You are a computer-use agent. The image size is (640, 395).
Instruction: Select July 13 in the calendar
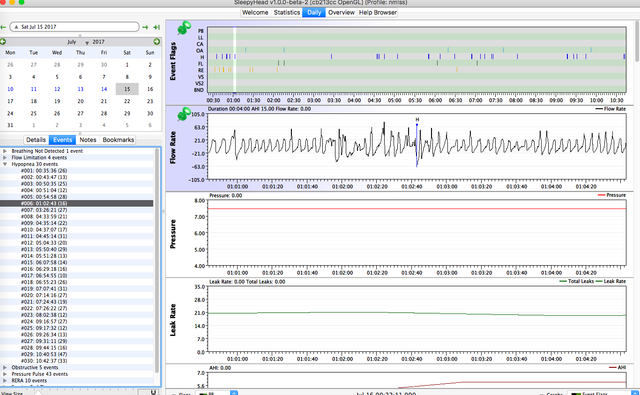(80, 89)
